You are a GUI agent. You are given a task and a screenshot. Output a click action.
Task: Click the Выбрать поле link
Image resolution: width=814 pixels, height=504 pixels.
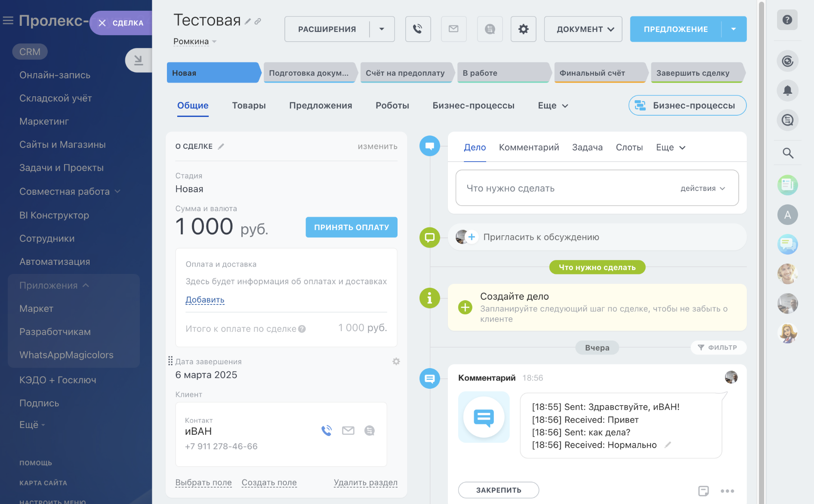[x=203, y=482]
